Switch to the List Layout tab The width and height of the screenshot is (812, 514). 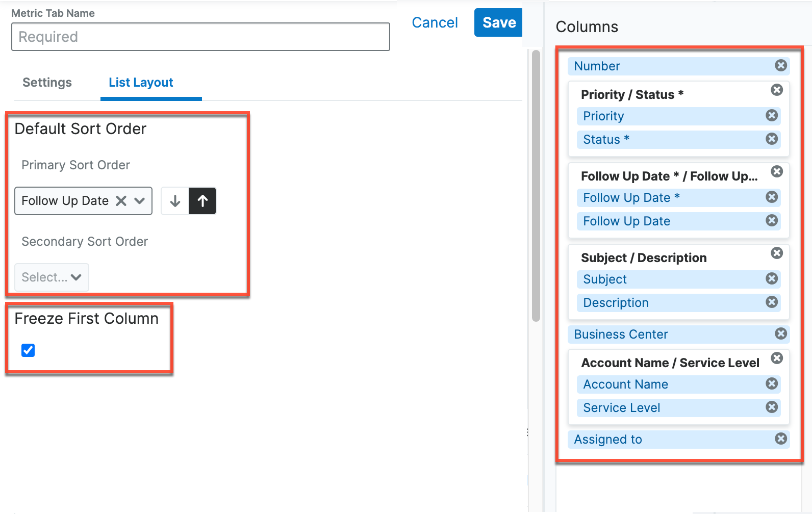coord(141,83)
